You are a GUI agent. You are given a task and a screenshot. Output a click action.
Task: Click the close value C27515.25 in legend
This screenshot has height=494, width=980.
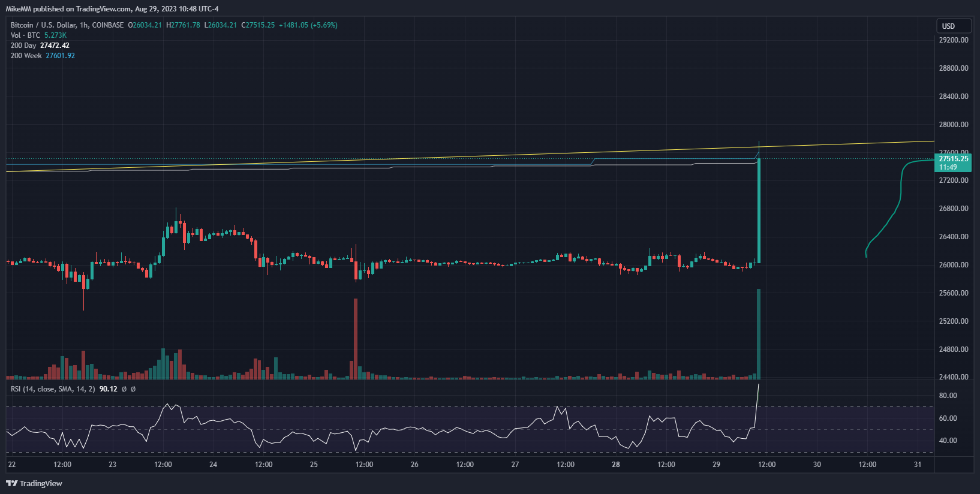coord(258,25)
